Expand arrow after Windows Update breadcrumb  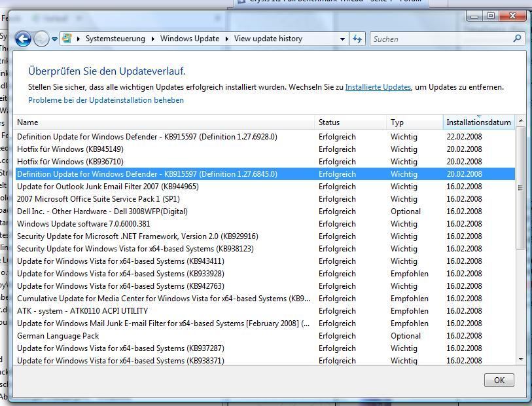(227, 39)
